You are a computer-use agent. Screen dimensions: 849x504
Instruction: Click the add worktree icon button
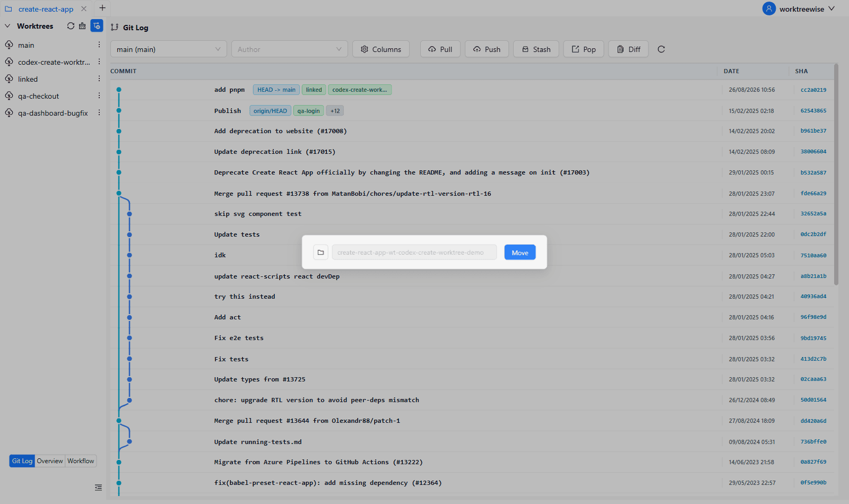click(x=97, y=26)
